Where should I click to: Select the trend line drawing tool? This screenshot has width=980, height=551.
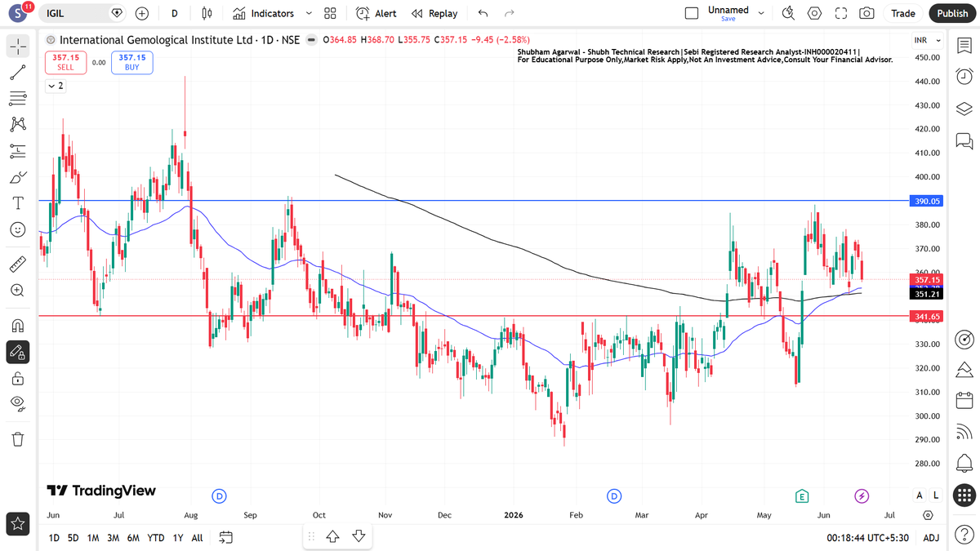click(18, 73)
